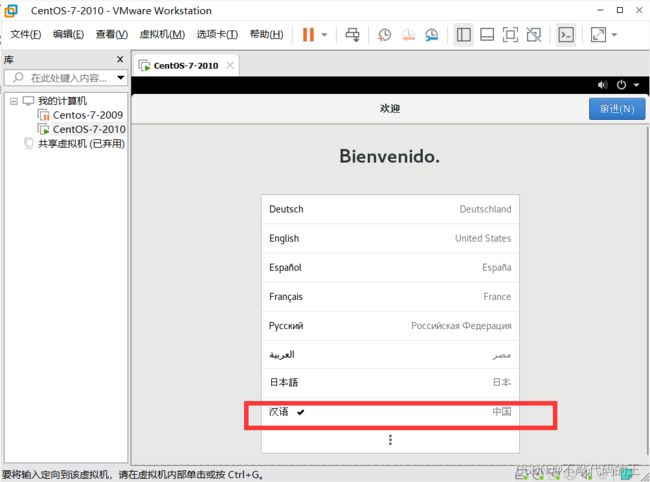The width and height of the screenshot is (650, 482).
Task: Close the CentOS-7-2010 tab
Action: [x=230, y=65]
